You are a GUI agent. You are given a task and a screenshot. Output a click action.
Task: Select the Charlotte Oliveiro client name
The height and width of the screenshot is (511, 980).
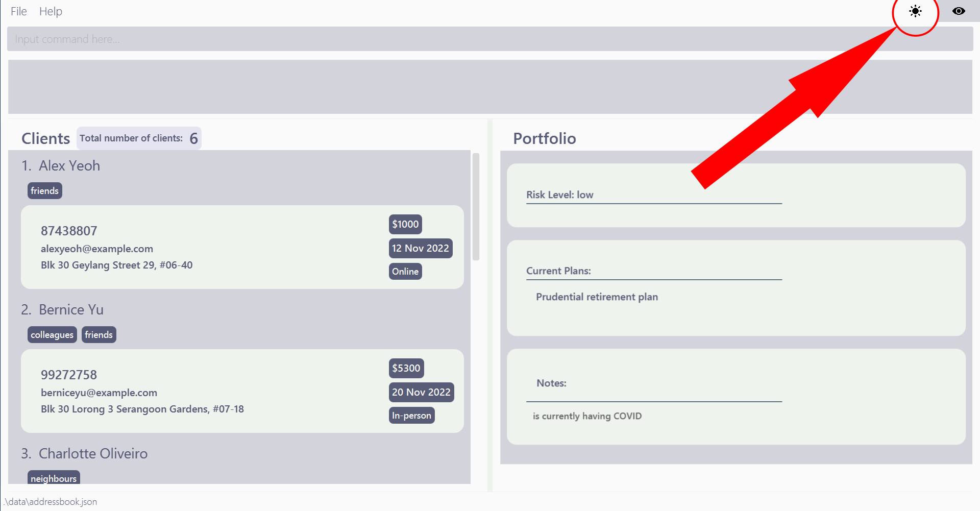tap(93, 454)
